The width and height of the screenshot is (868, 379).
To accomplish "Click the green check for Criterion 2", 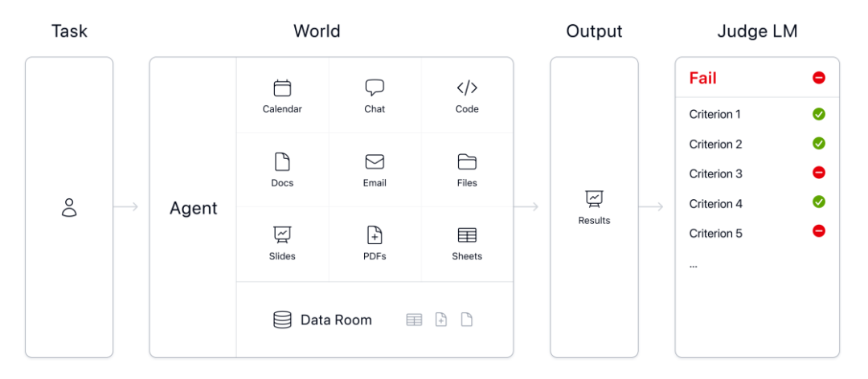I will [819, 143].
